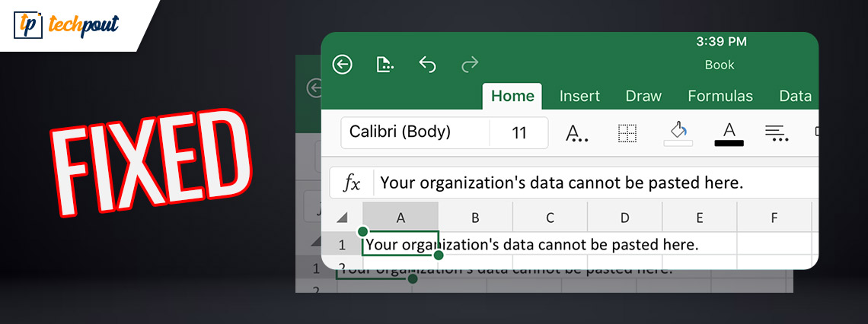Select column D header
The width and height of the screenshot is (868, 324).
[624, 218]
